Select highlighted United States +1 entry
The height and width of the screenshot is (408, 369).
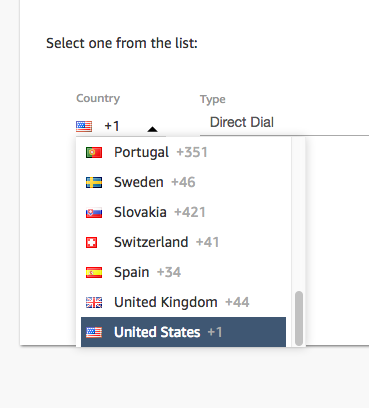pos(183,332)
